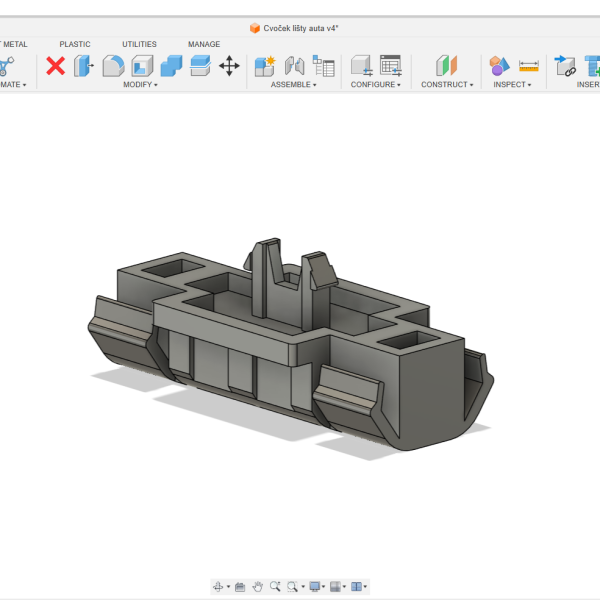Activate the Pan hand tool
The width and height of the screenshot is (600, 600).
258,587
